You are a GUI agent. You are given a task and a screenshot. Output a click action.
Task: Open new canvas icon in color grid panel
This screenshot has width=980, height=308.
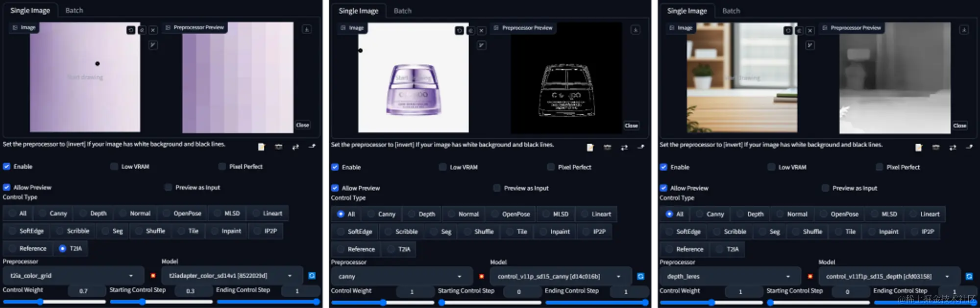pos(261,147)
